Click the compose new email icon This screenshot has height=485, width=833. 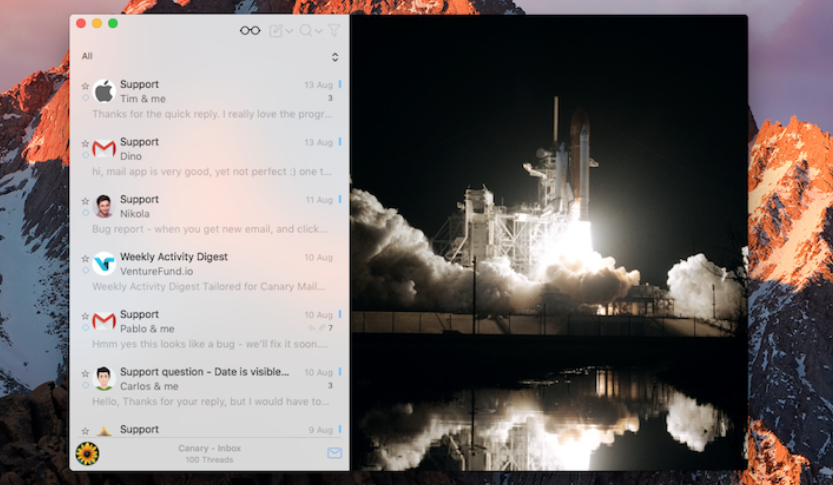click(x=276, y=31)
